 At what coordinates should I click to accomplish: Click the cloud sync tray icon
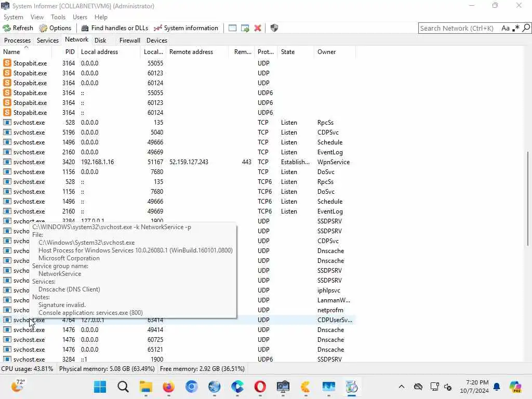pyautogui.click(x=418, y=387)
